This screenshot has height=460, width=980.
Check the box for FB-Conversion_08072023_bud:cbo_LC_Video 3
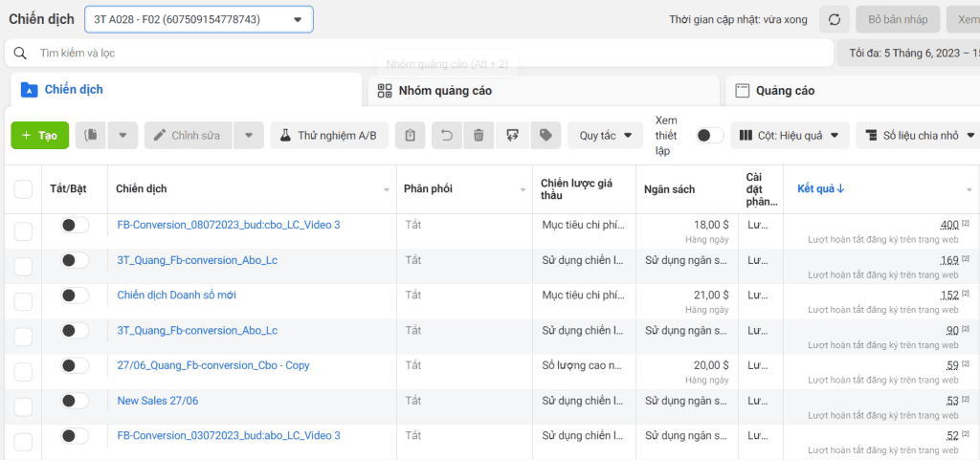coord(23,232)
